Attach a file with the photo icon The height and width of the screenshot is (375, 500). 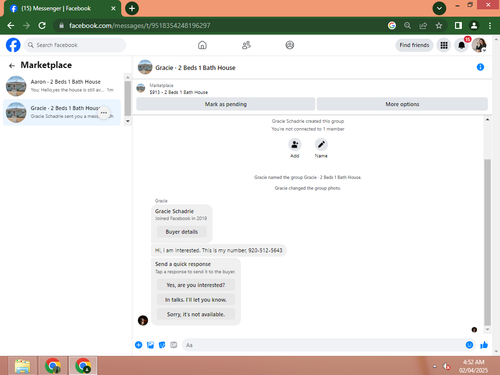150,345
